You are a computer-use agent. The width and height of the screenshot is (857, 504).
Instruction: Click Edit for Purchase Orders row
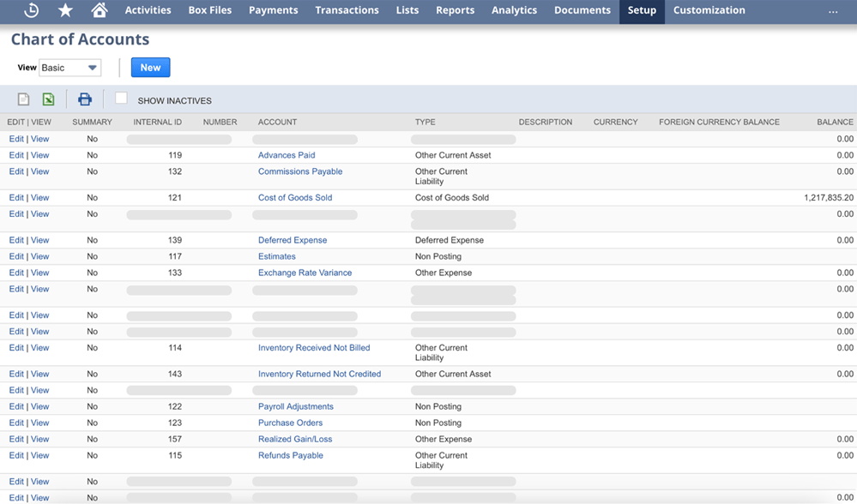(x=16, y=423)
